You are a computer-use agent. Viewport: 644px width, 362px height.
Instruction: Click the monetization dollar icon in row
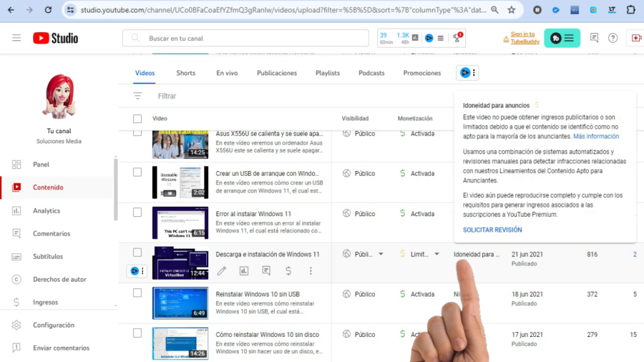(x=288, y=271)
